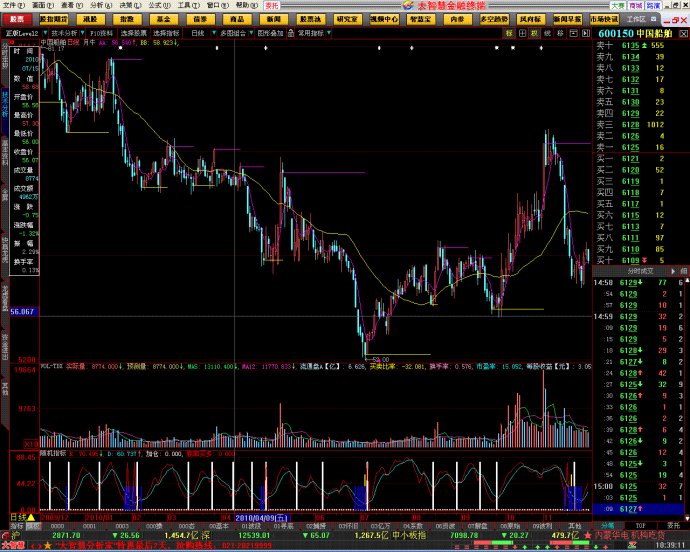Image resolution: width=690 pixels, height=552 pixels.
Task: Switch to the TOP tab below trades list
Action: [640, 526]
